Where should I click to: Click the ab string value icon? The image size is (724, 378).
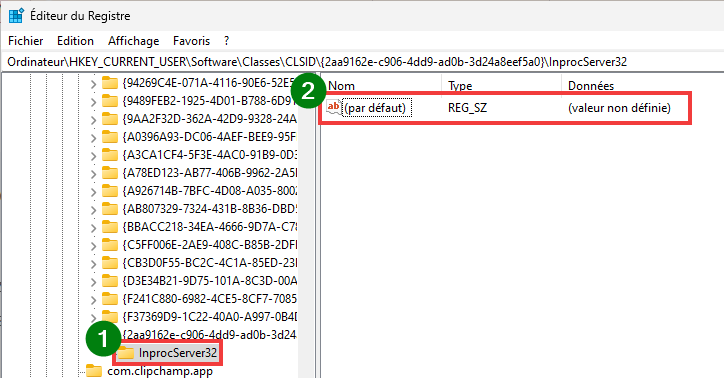pos(333,107)
